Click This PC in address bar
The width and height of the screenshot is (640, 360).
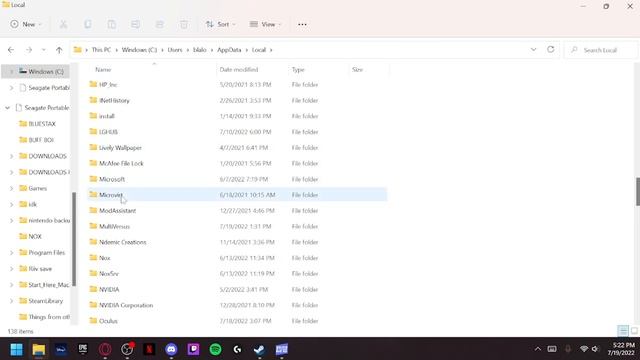pos(101,50)
